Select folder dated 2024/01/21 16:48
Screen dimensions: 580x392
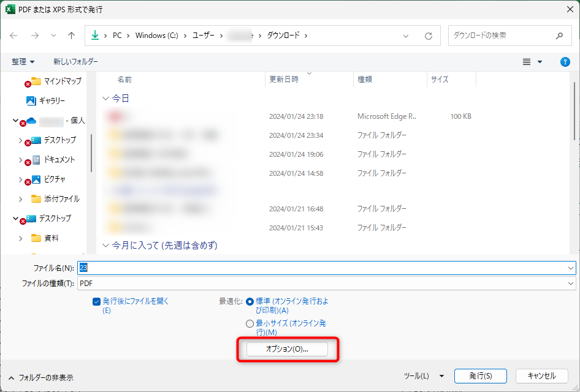point(289,209)
